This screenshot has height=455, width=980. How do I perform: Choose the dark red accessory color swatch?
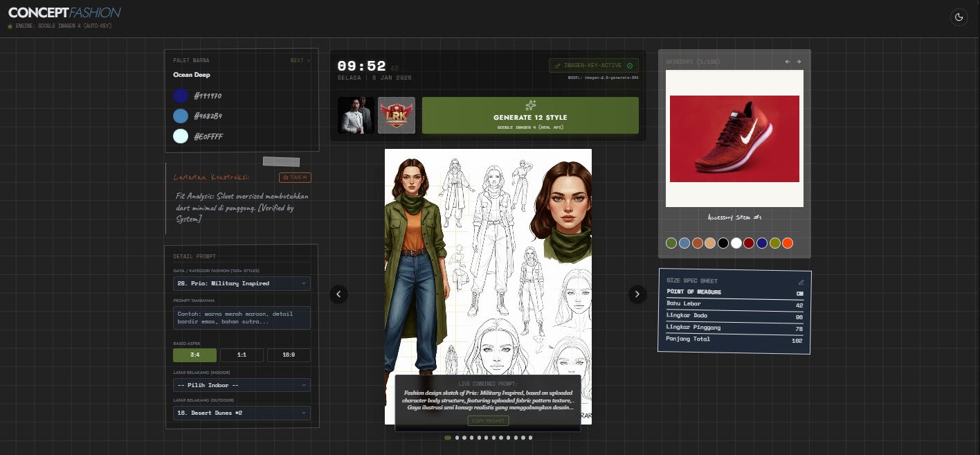coord(749,243)
